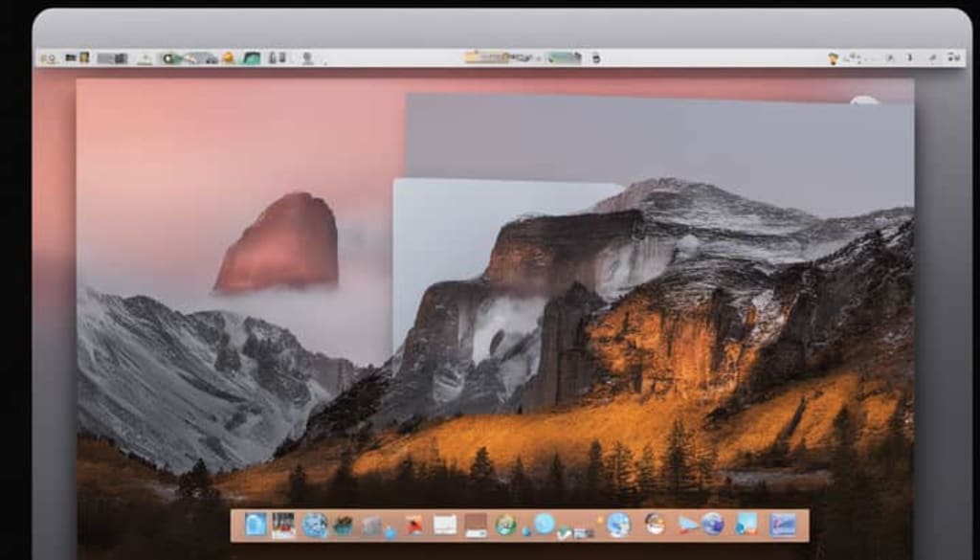Image resolution: width=980 pixels, height=560 pixels.
Task: Click the orange round icon in top toolbar
Action: click(228, 57)
